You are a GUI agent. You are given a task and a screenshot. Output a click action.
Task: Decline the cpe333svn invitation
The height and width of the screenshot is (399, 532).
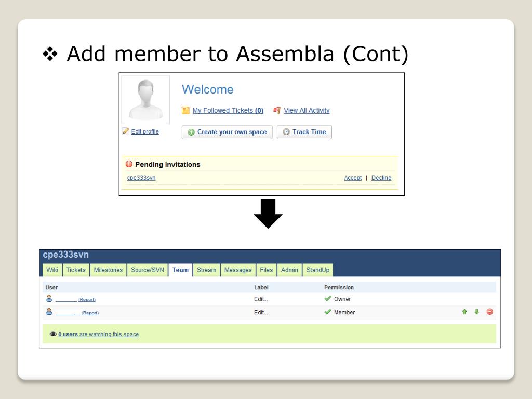[x=381, y=178]
